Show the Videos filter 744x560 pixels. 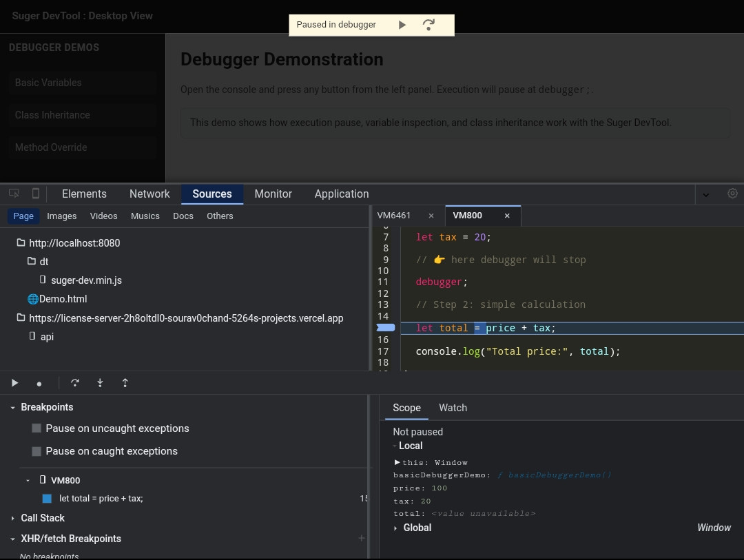coord(103,216)
